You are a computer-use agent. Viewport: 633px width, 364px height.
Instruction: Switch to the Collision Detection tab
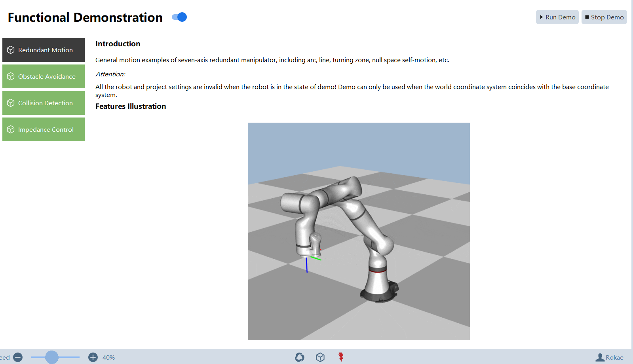coord(44,103)
